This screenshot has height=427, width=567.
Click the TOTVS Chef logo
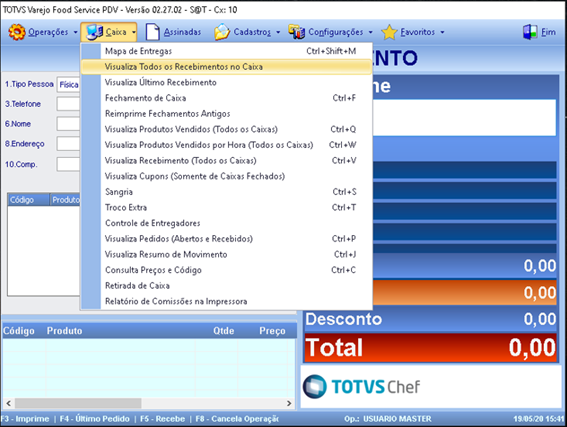click(361, 387)
